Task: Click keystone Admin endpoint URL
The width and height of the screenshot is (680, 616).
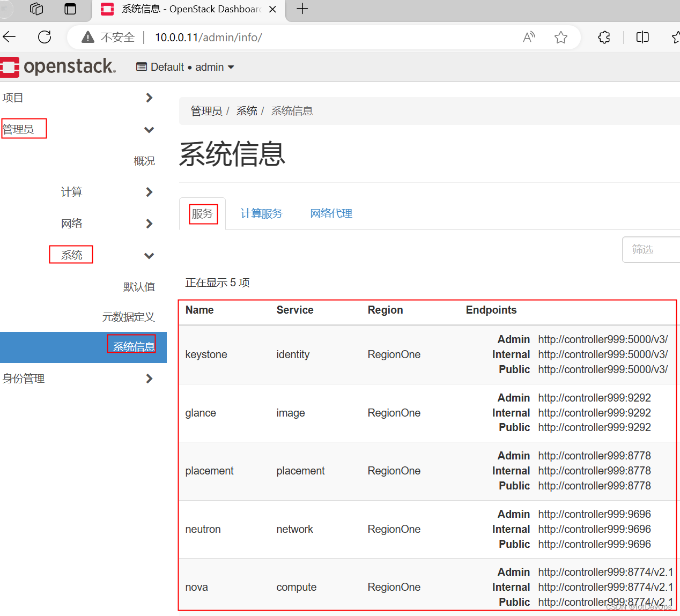Action: 603,339
